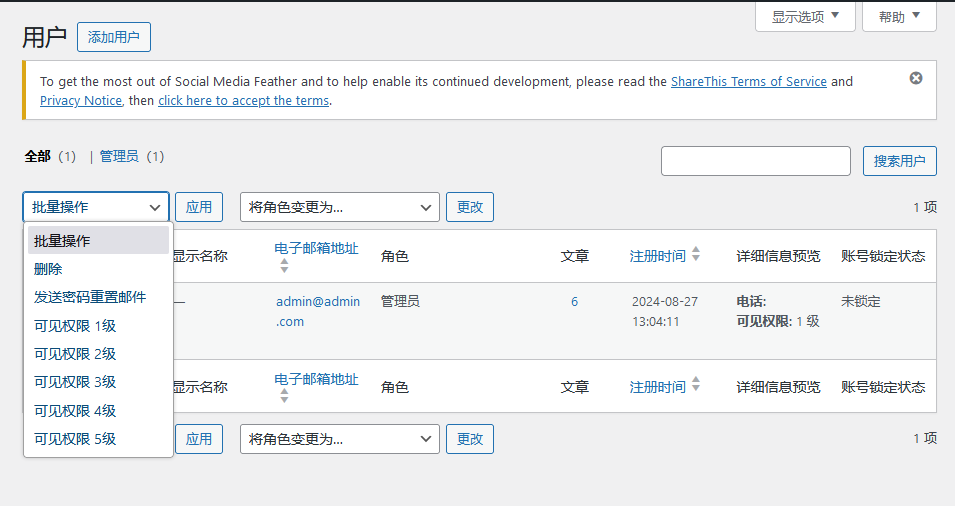Viewport: 955px width, 506px height.
Task: Choose the Delete (删除) bulk action
Action: [98, 269]
